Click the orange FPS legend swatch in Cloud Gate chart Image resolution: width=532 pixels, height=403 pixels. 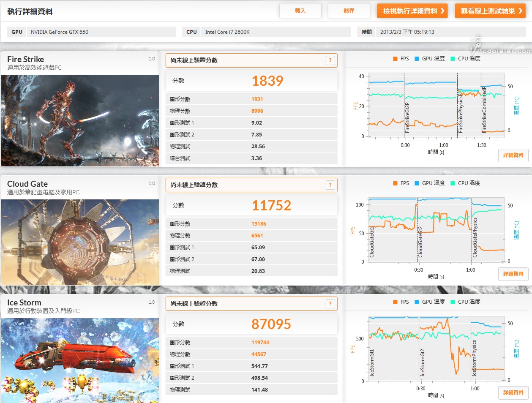(x=395, y=183)
